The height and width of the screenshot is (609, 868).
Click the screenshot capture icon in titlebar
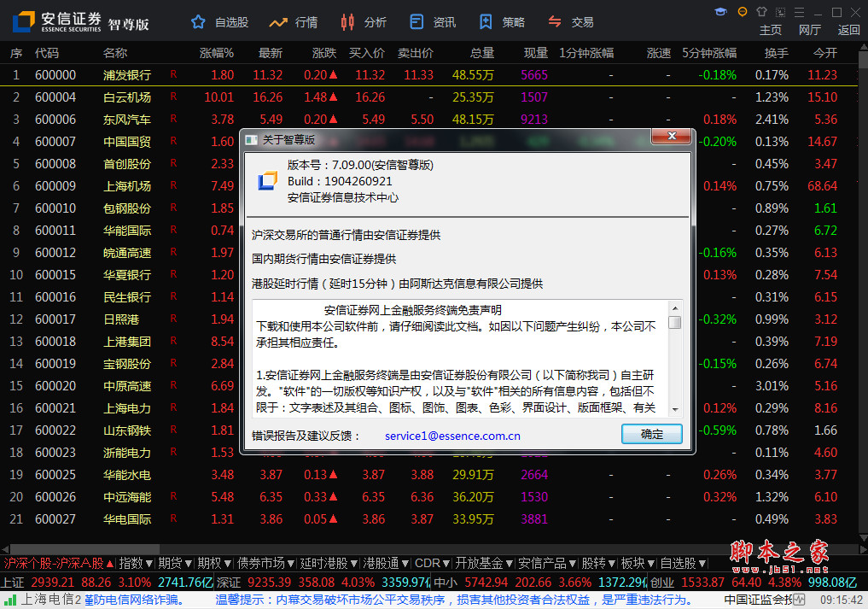(781, 12)
